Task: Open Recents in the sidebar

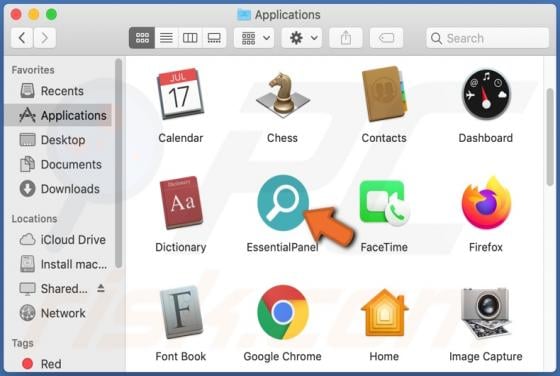Action: 59,91
